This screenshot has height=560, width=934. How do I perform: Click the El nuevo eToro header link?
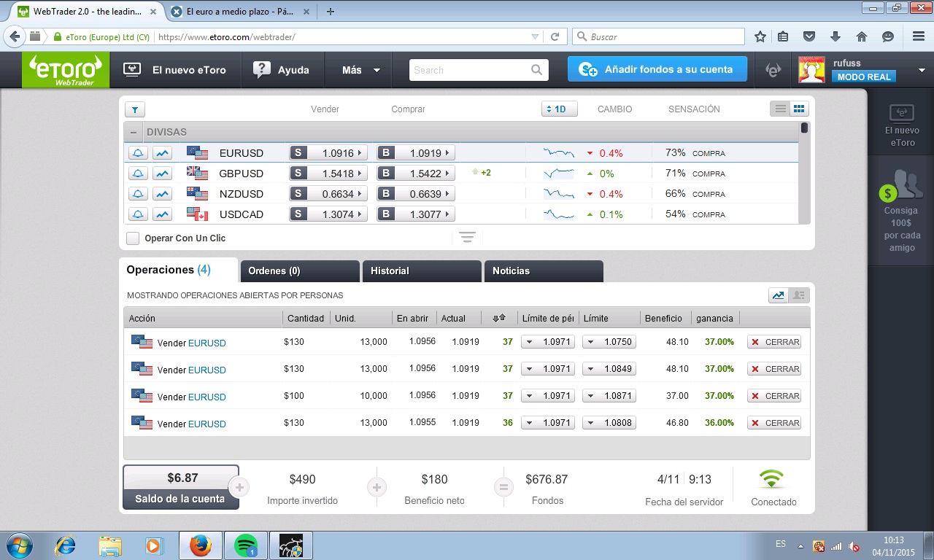coord(176,70)
